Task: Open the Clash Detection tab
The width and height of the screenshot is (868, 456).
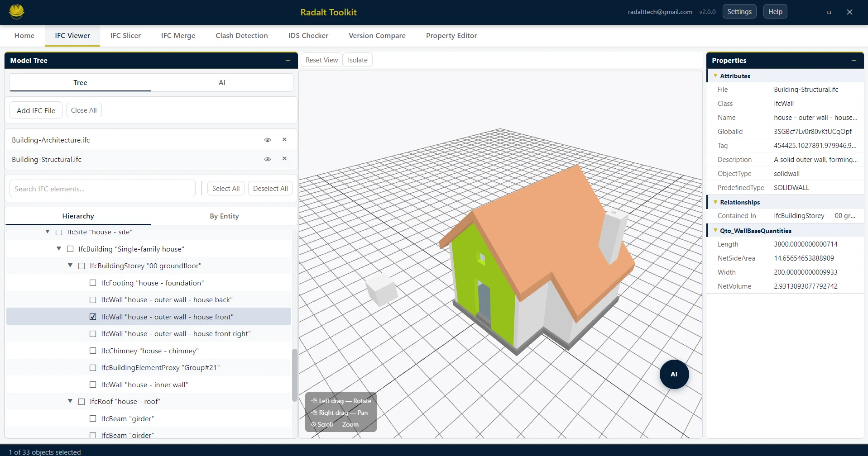Action: (x=241, y=35)
